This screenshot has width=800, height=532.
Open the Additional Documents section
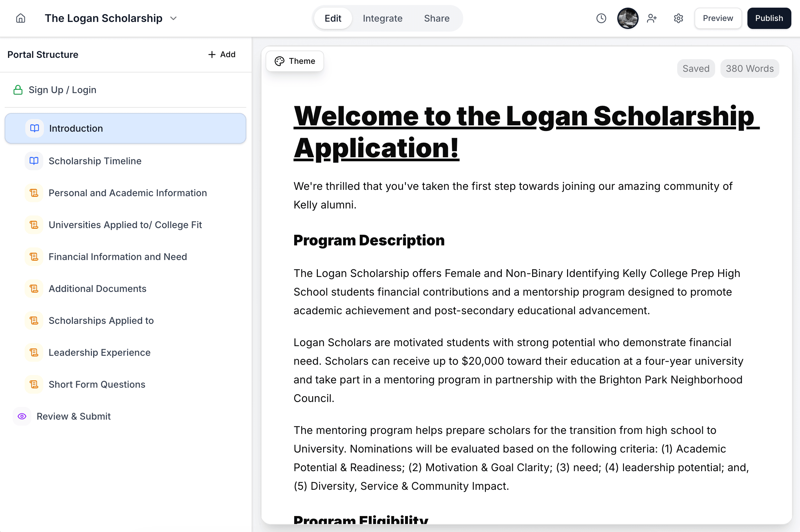98,289
